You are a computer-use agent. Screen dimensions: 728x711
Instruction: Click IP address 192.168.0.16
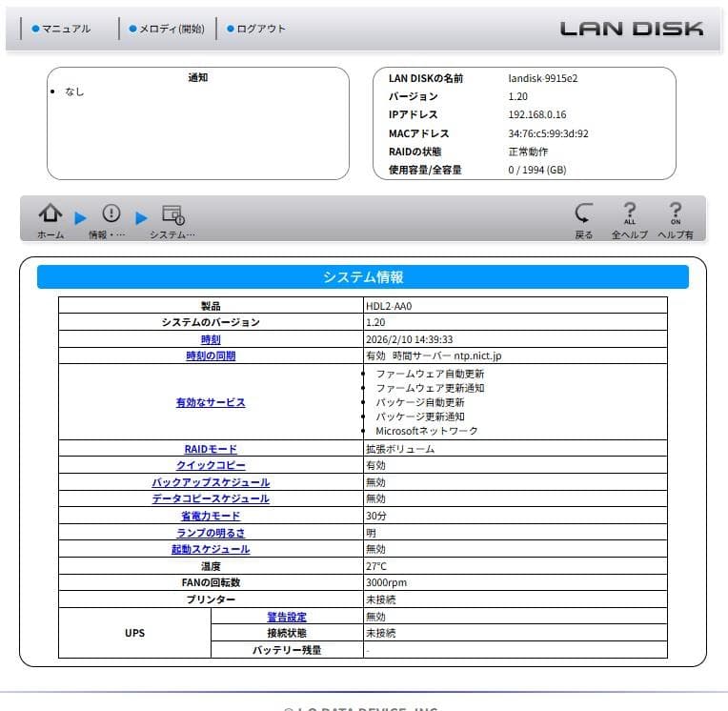537,114
